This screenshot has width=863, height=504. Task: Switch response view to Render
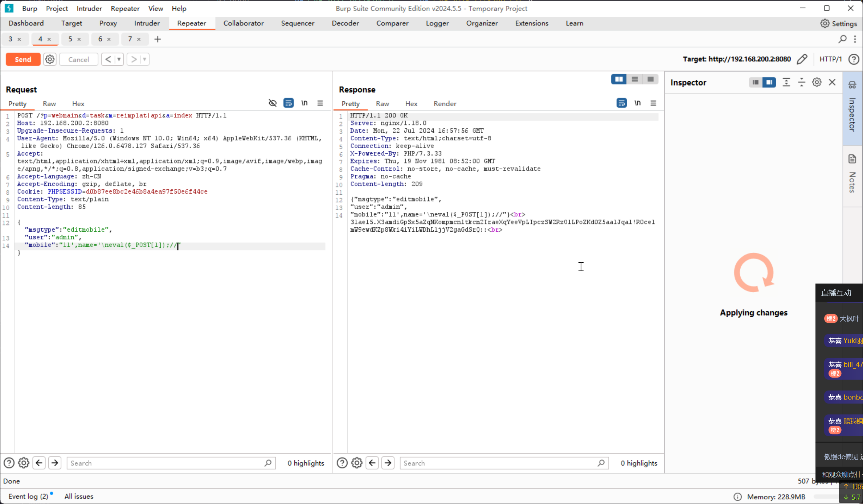pyautogui.click(x=445, y=104)
